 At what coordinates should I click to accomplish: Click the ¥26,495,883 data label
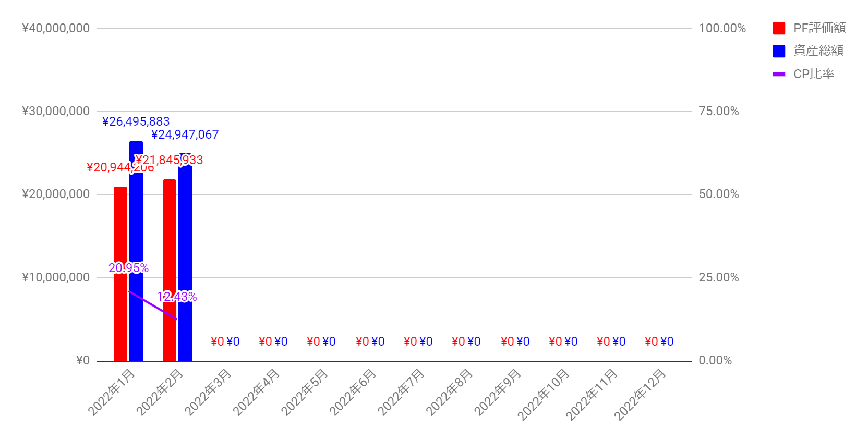(136, 121)
